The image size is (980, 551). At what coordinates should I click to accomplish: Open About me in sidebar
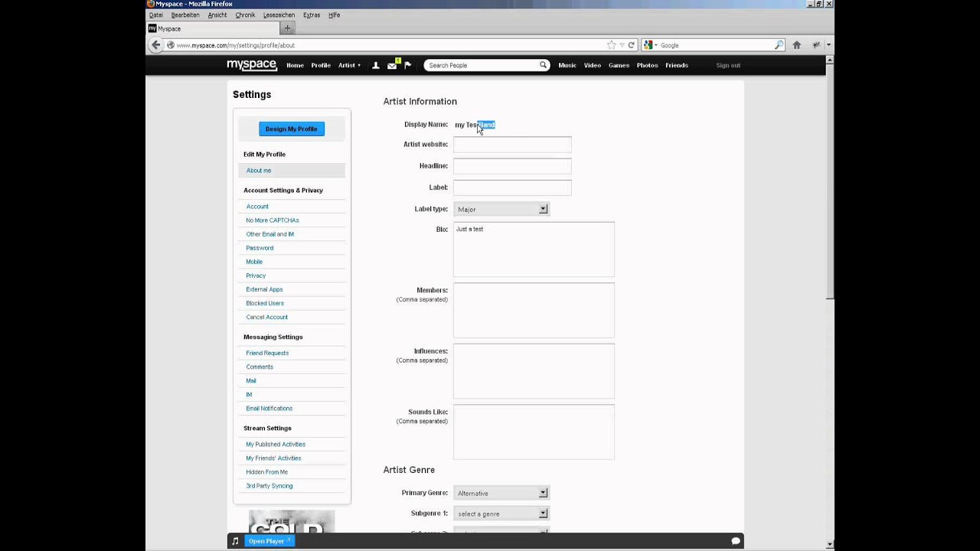(259, 171)
